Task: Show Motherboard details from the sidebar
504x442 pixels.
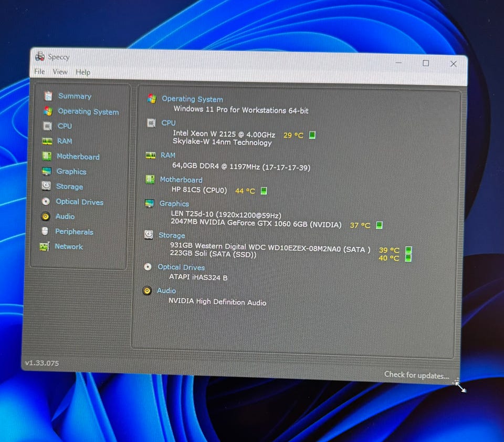Action: tap(78, 156)
